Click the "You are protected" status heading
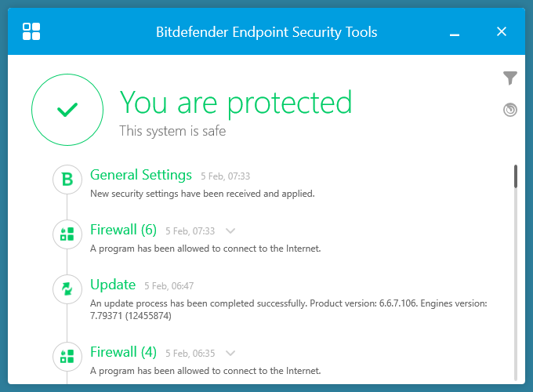 point(235,102)
